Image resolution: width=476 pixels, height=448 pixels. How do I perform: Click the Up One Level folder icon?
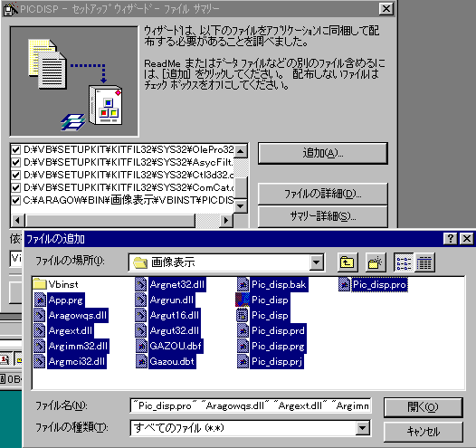coord(347,262)
